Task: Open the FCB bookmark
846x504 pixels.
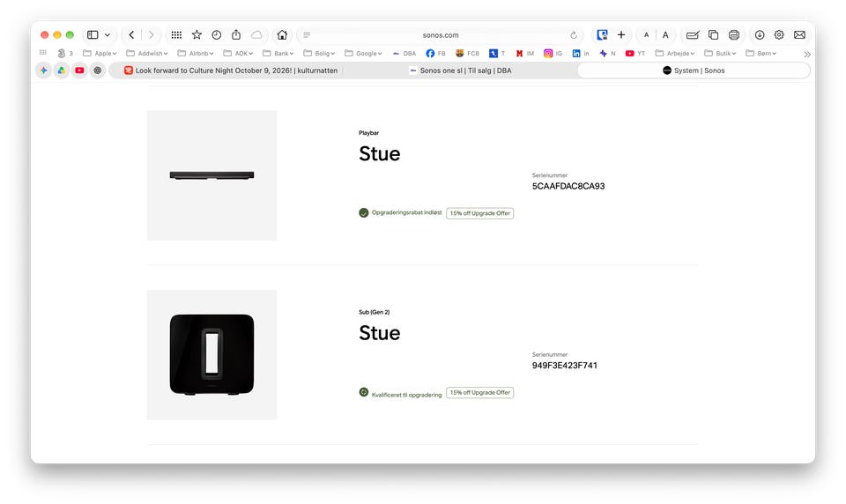Action: pyautogui.click(x=467, y=54)
